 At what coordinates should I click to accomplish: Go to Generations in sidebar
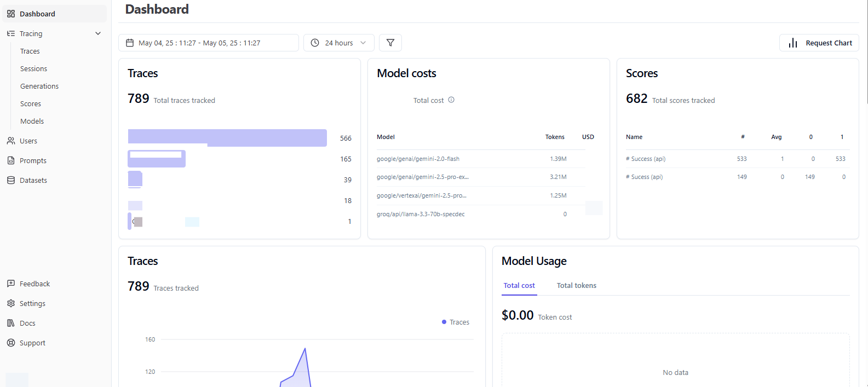pyautogui.click(x=39, y=86)
